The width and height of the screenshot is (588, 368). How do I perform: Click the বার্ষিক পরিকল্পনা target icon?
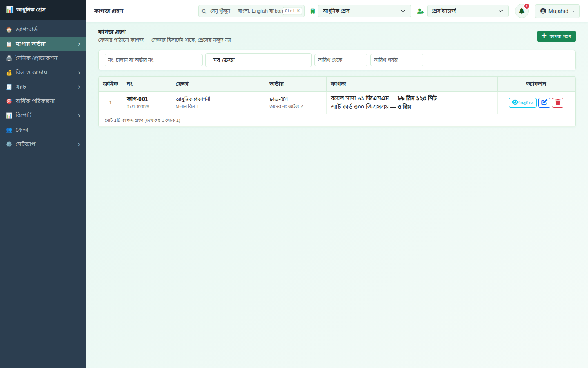coord(9,101)
